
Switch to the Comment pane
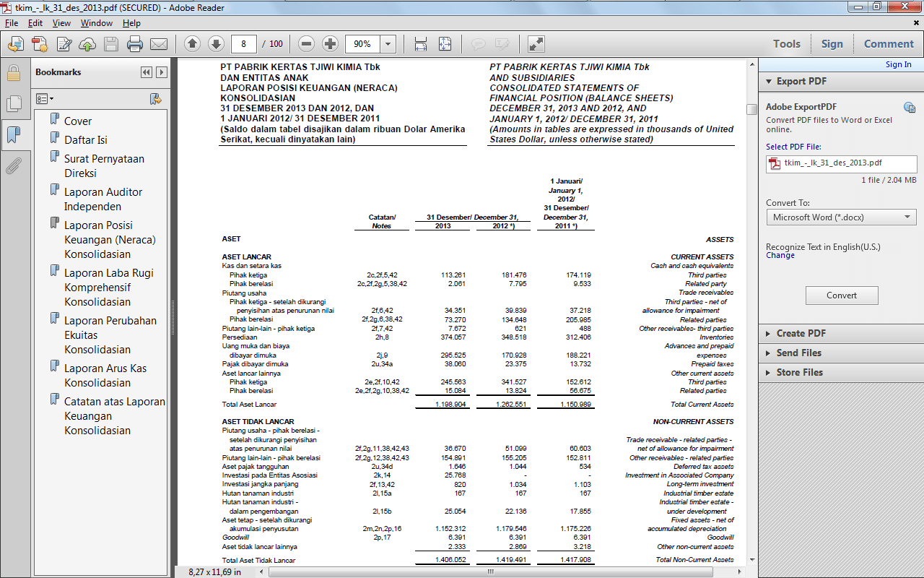point(889,44)
